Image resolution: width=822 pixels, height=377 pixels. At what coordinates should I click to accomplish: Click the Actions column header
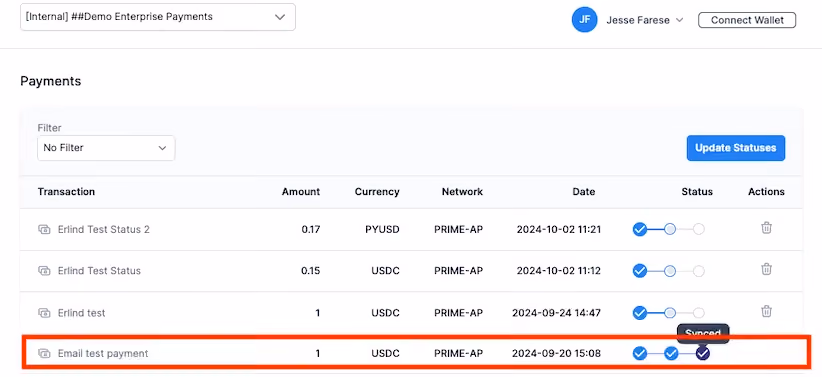[x=766, y=191]
